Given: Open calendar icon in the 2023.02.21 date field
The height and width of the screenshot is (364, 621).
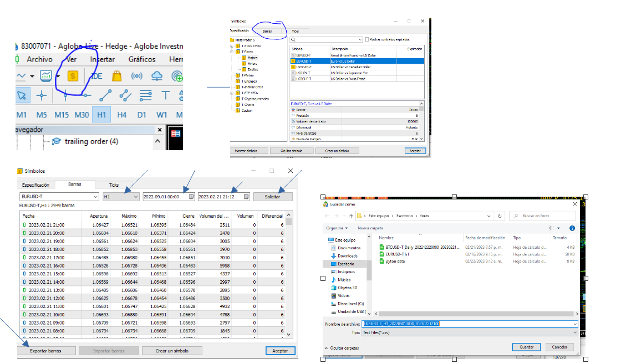Looking at the screenshot, I should tap(246, 197).
